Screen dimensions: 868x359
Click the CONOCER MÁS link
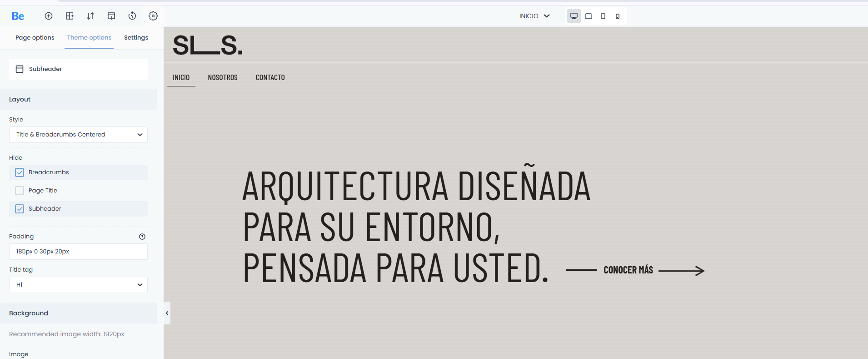coord(628,270)
